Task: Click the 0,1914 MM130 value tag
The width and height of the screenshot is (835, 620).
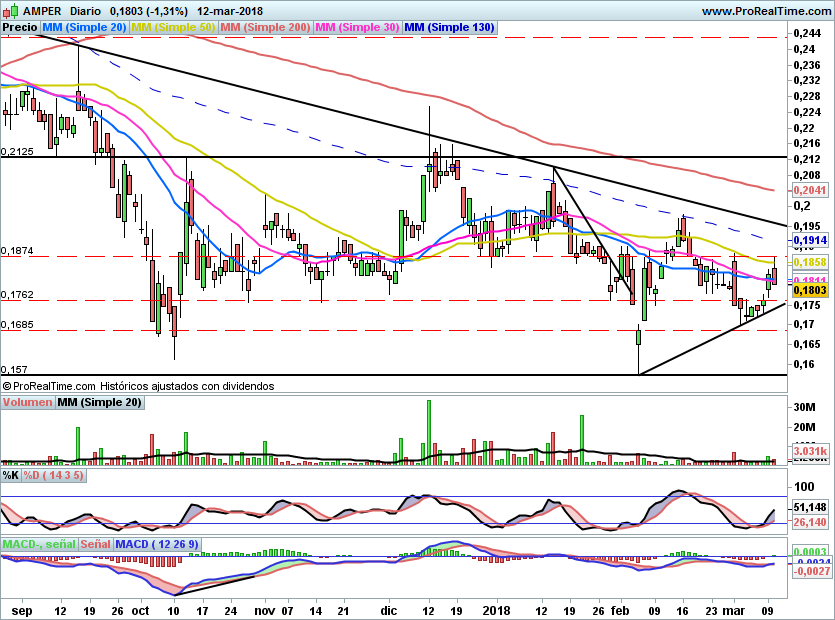Action: [809, 240]
